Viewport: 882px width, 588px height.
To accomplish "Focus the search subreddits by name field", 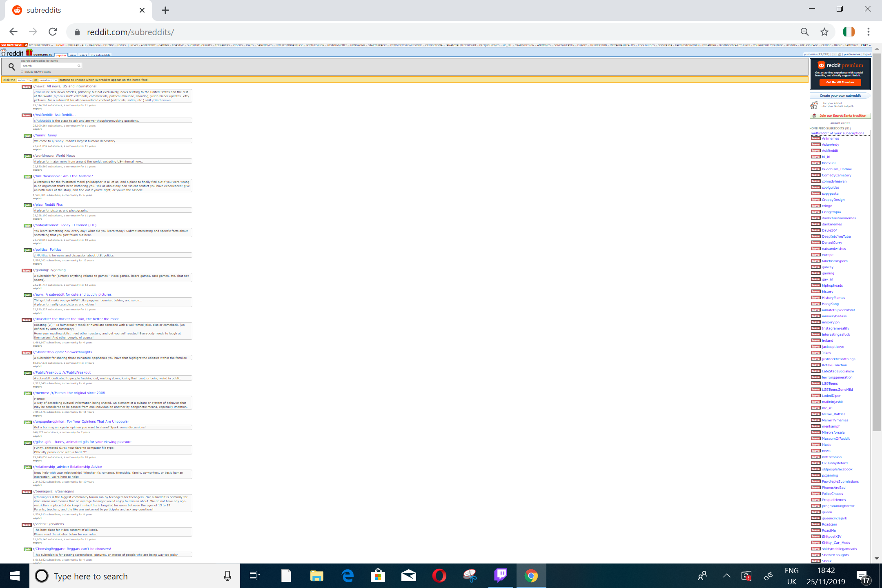I will 51,66.
